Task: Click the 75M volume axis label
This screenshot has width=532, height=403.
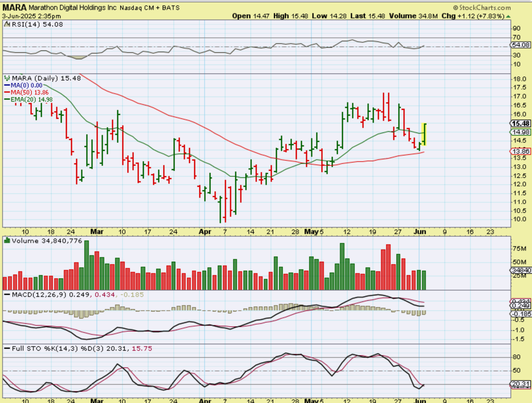Action: (519, 249)
